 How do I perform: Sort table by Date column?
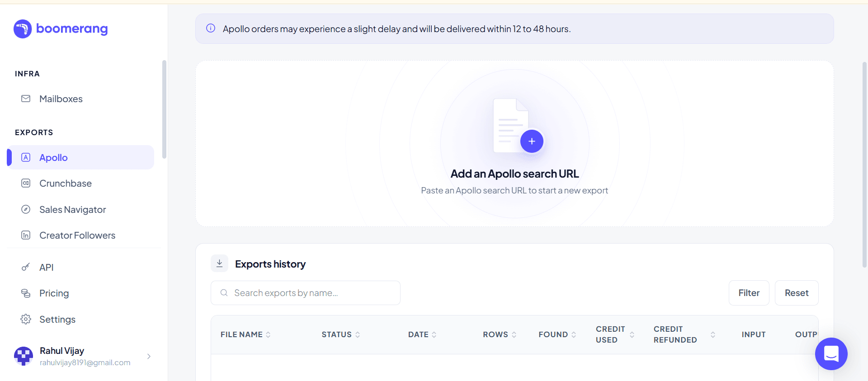click(x=422, y=334)
